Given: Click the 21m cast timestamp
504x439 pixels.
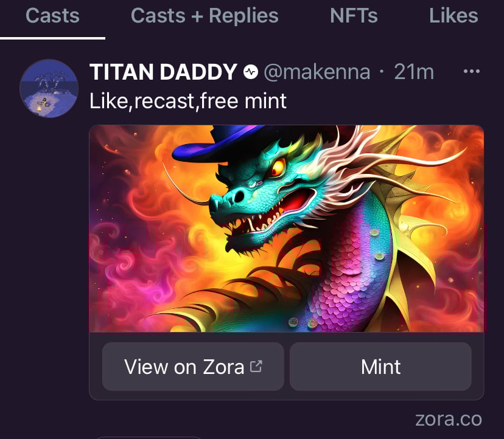Looking at the screenshot, I should [x=414, y=72].
